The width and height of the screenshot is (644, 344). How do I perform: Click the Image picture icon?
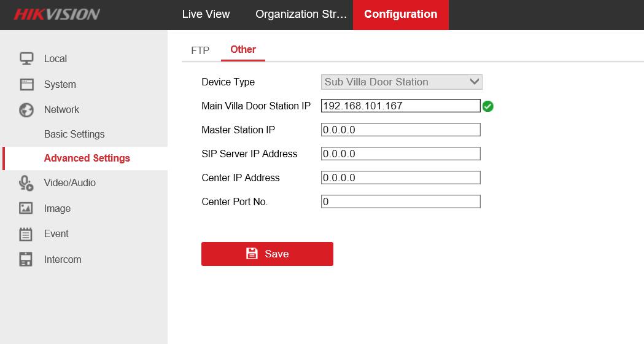(26, 208)
